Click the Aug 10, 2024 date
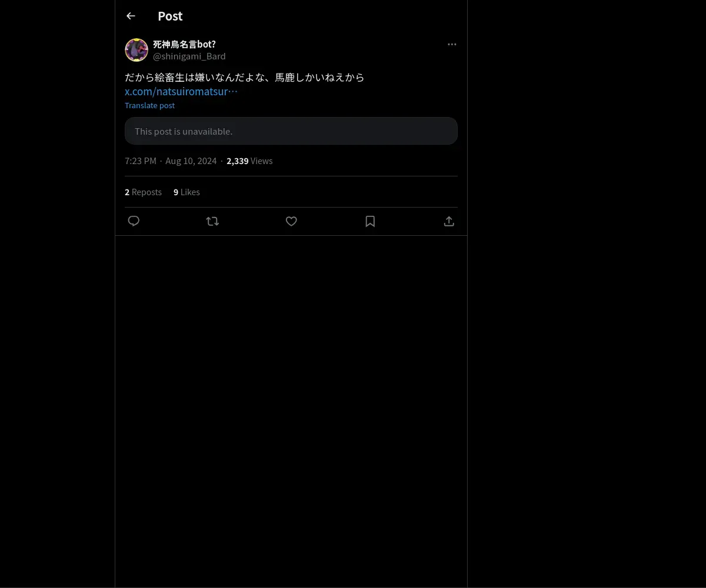706x588 pixels. click(x=191, y=161)
